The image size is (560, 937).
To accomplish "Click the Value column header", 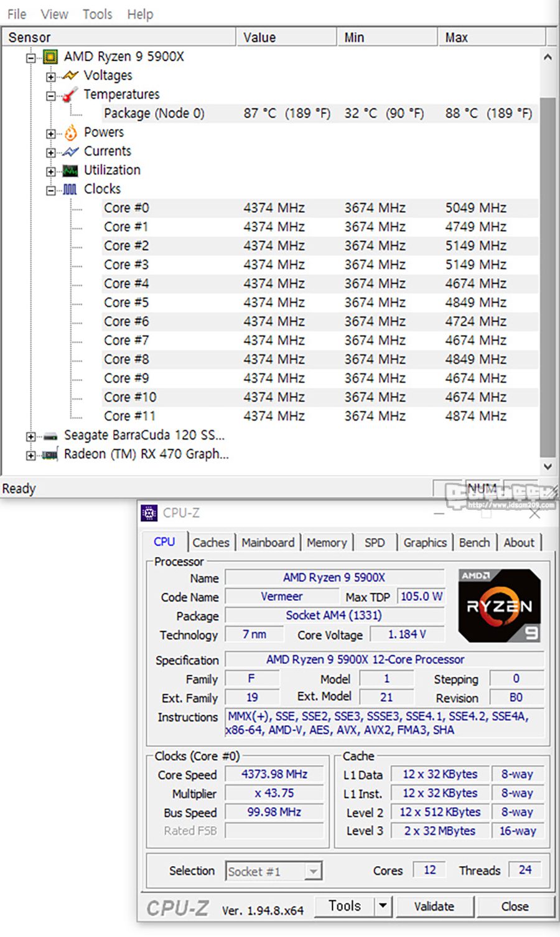I will pyautogui.click(x=286, y=37).
